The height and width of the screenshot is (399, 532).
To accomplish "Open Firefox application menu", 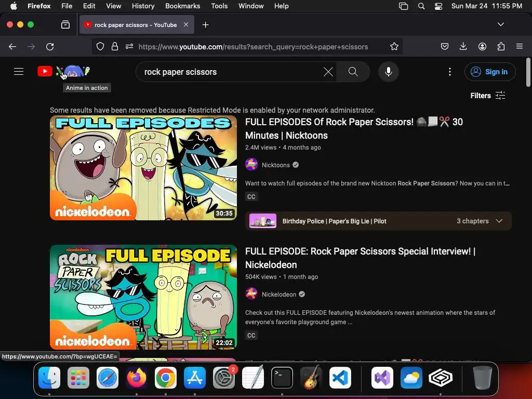I will (520, 46).
